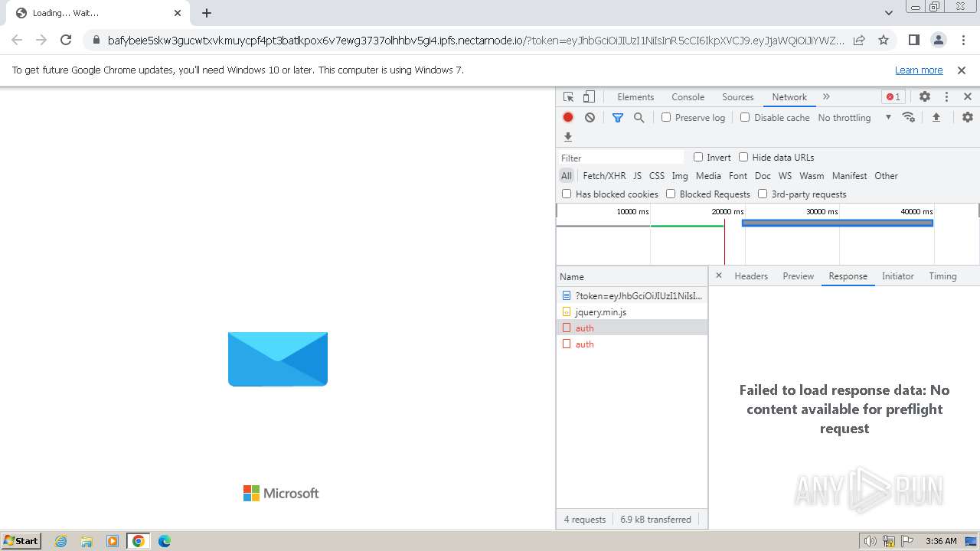
Task: Filter requests by Other type
Action: pyautogui.click(x=886, y=176)
